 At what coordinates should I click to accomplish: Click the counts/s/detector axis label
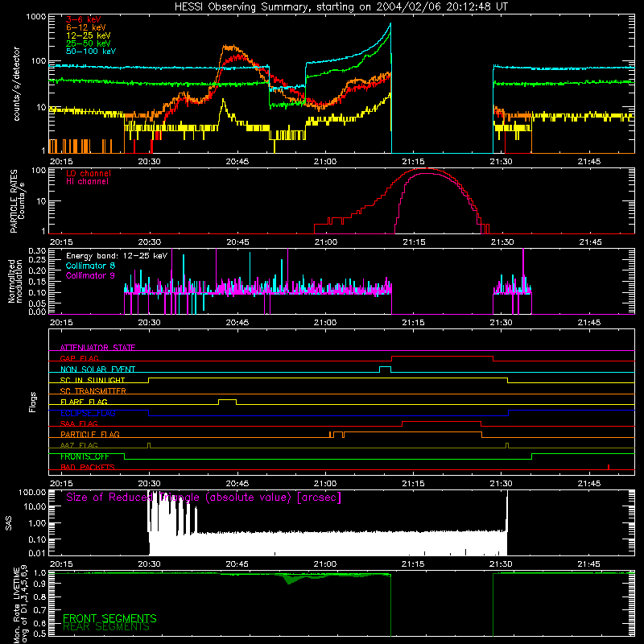click(x=17, y=84)
